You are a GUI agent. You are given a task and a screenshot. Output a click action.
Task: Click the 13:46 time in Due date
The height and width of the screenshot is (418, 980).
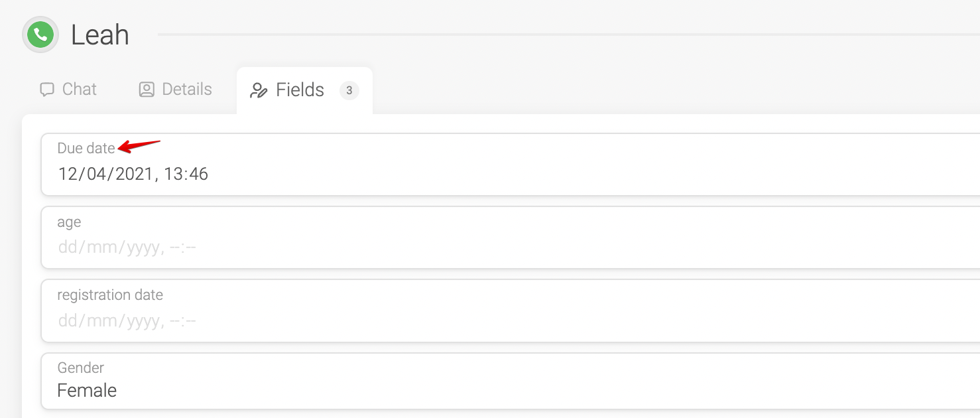(186, 174)
